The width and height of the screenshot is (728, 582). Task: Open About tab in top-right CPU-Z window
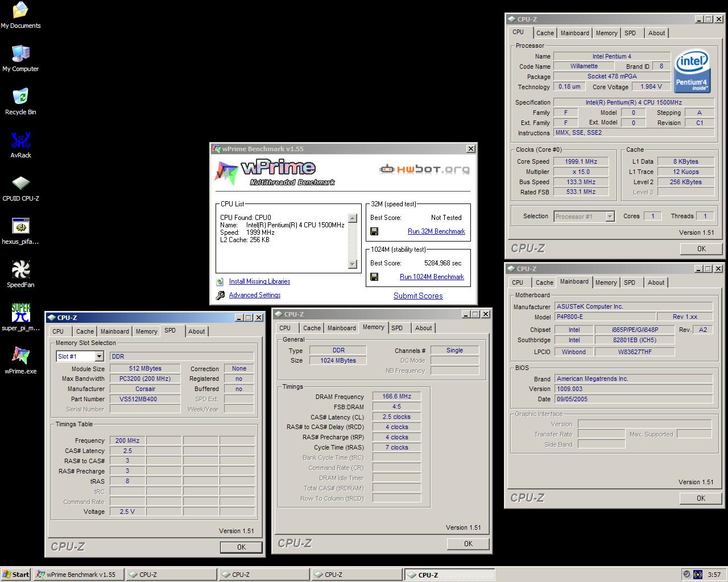pos(656,33)
